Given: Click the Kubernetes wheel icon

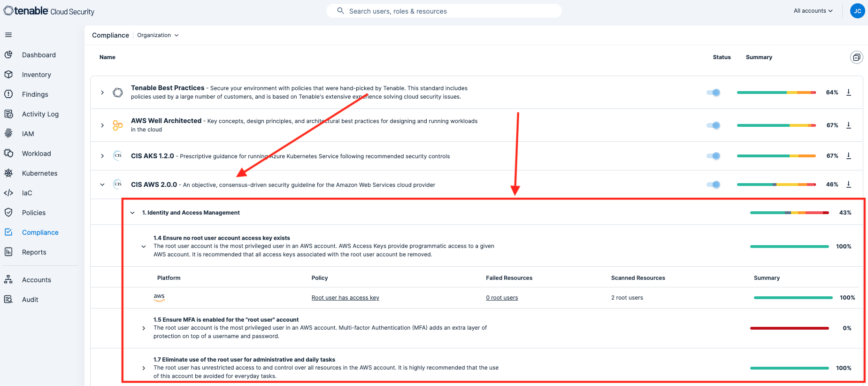Looking at the screenshot, I should pyautogui.click(x=8, y=173).
